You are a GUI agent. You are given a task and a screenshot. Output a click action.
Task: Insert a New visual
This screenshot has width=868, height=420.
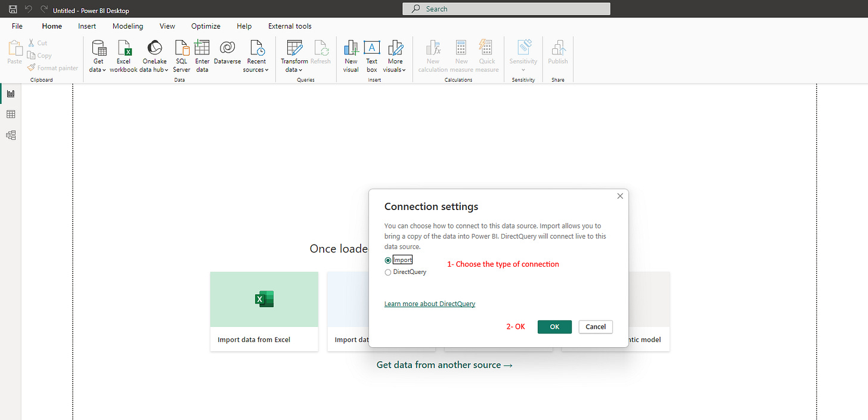tap(351, 57)
